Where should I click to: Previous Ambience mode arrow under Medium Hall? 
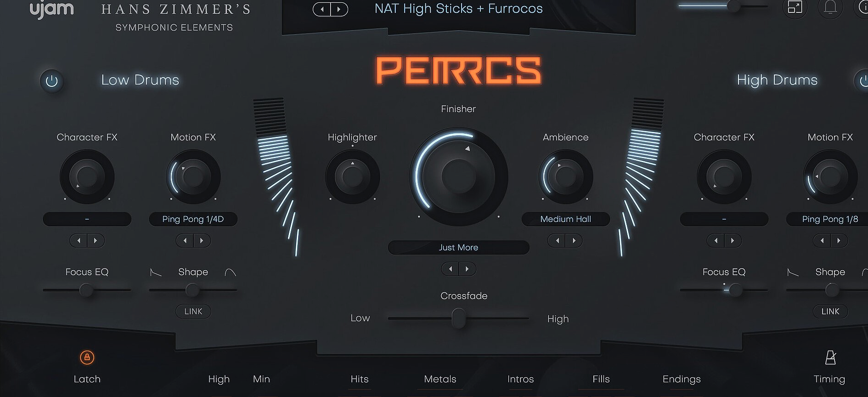tap(557, 240)
